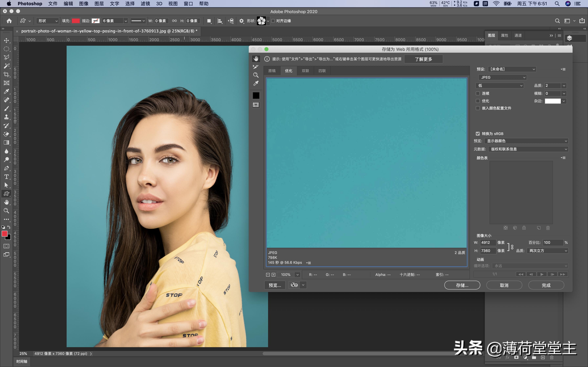Click the 存储... button
This screenshot has width=588, height=367.
pos(462,285)
